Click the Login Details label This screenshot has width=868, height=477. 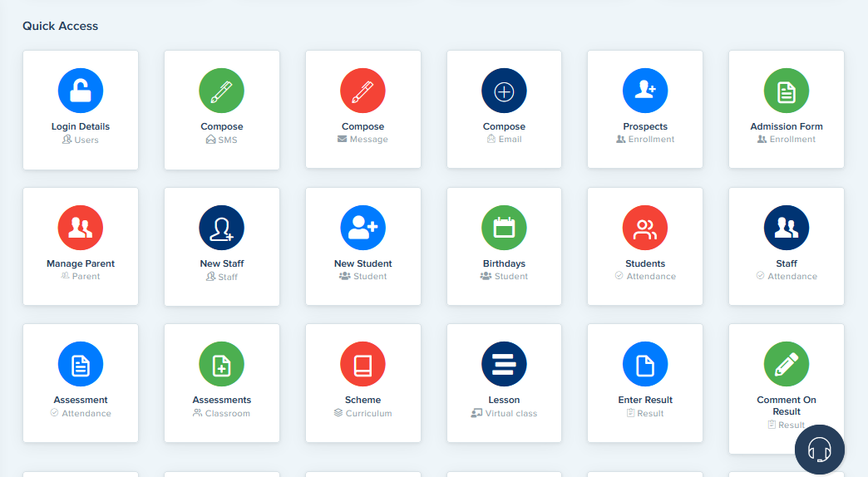[x=81, y=126]
